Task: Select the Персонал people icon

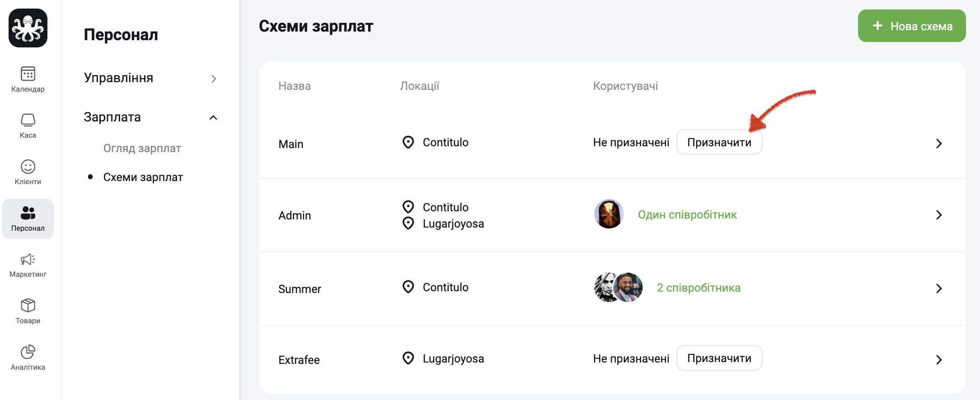Action: click(28, 213)
